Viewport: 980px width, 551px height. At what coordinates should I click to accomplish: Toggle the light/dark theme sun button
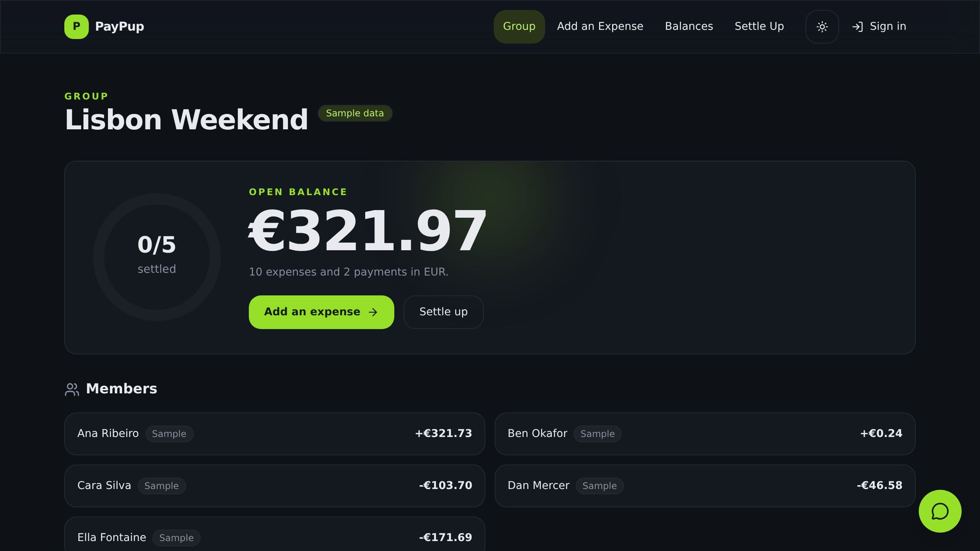[x=822, y=26]
